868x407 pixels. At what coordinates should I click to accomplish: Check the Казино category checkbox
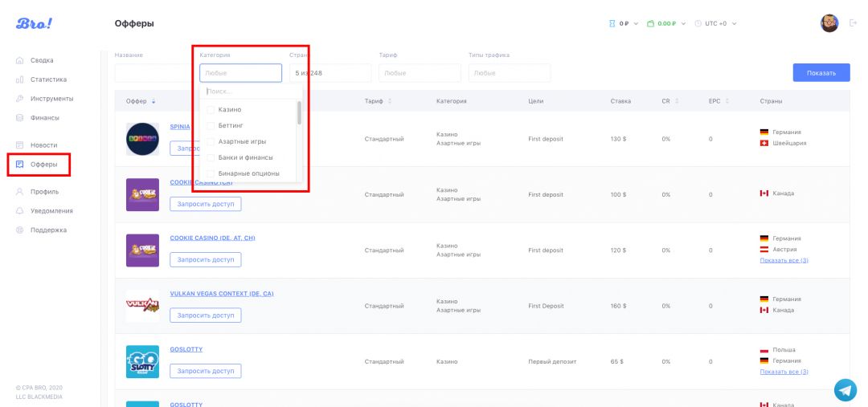coord(211,110)
